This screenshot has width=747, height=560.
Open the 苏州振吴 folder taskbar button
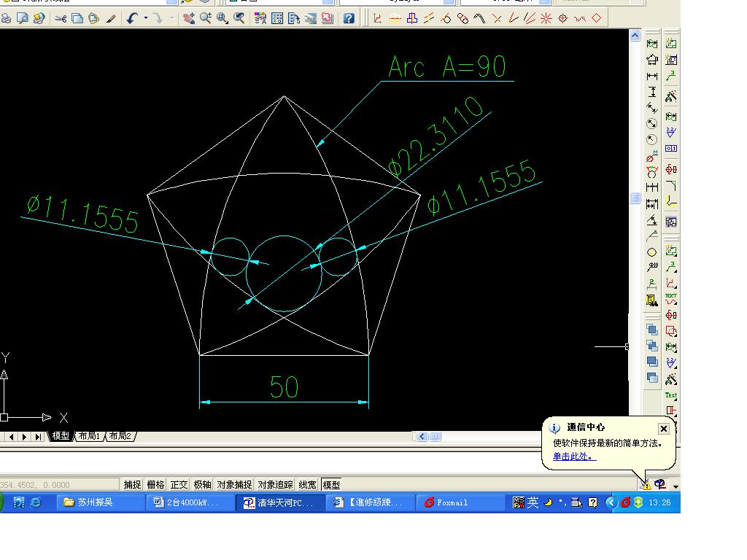point(100,502)
